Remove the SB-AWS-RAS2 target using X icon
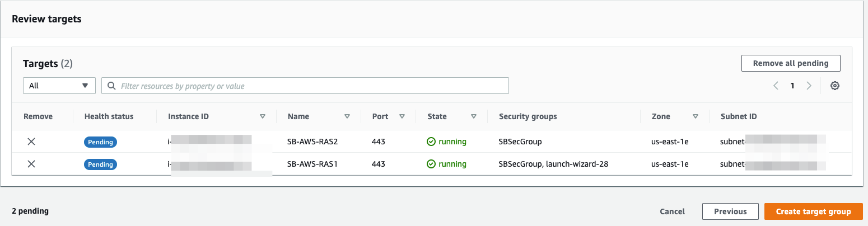868x226 pixels. coord(31,142)
